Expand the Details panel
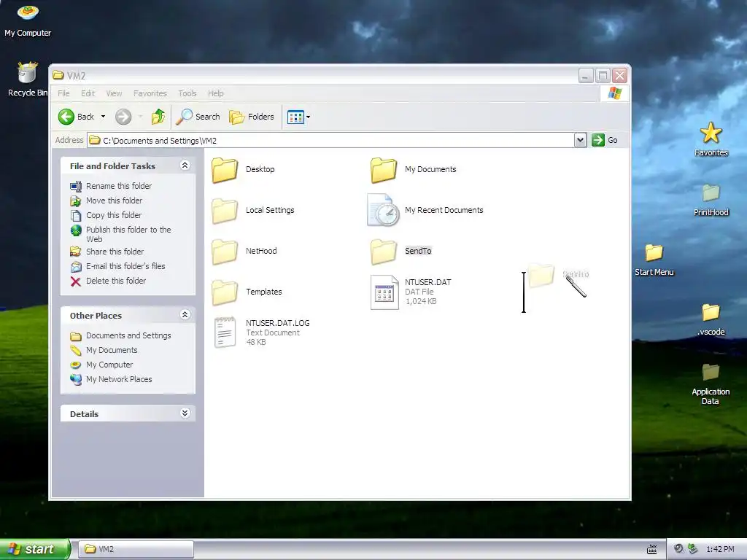 (x=185, y=413)
